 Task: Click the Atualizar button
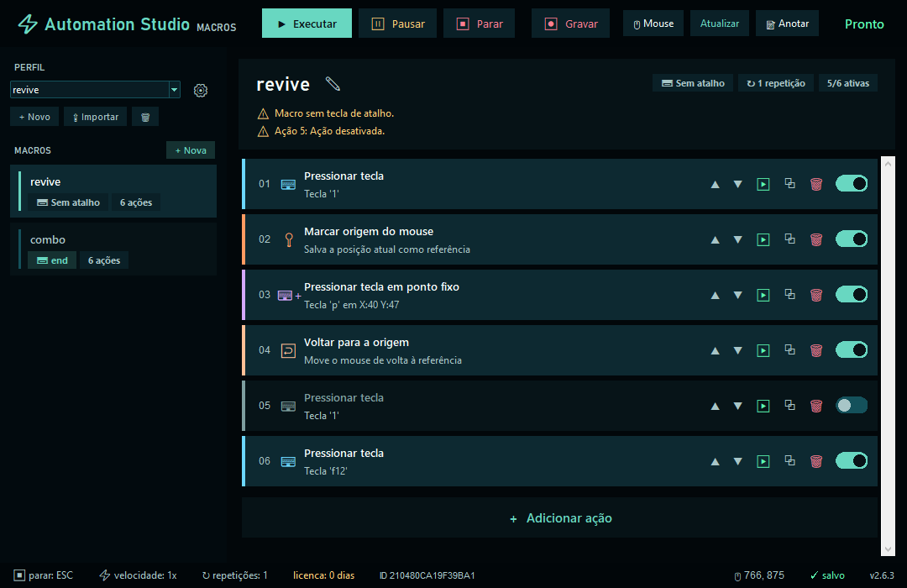click(x=720, y=24)
